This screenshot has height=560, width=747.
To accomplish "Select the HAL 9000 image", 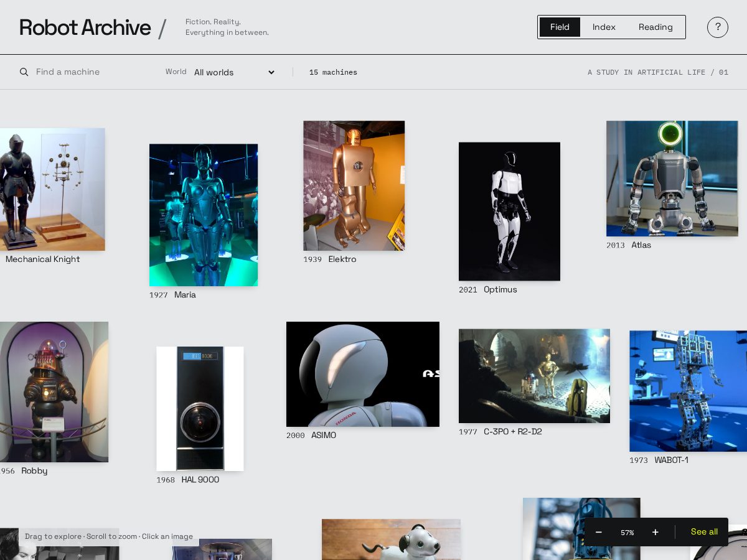I will (200, 409).
